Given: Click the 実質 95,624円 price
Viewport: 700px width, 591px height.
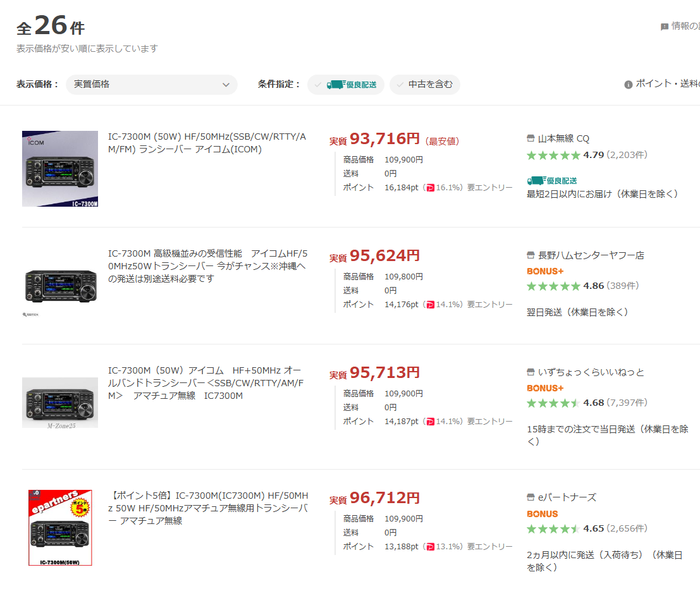Looking at the screenshot, I should [374, 256].
